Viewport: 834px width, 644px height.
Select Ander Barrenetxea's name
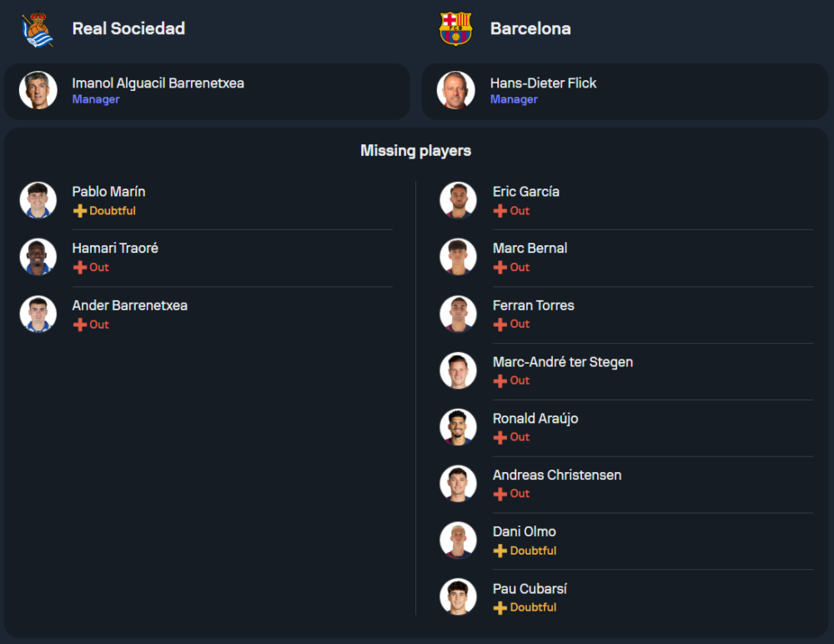tap(129, 305)
